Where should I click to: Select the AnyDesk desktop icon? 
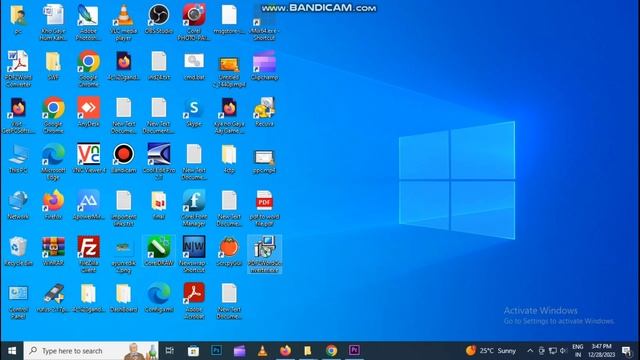click(x=88, y=112)
